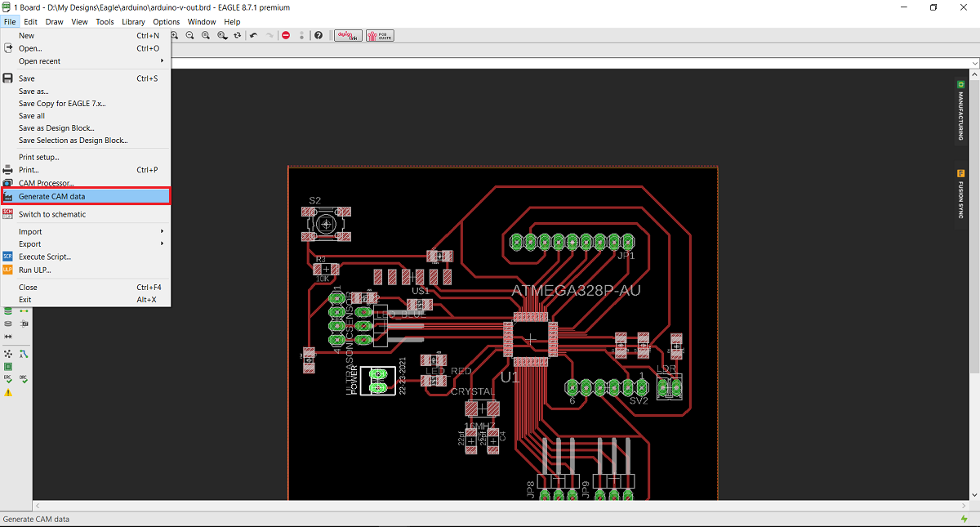
Task: Expand the Import submenu
Action: coord(86,232)
